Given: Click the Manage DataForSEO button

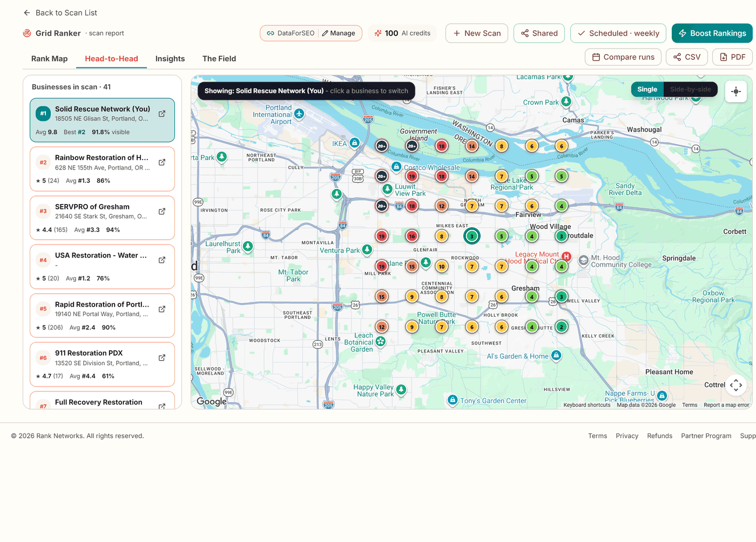Looking at the screenshot, I should (x=339, y=33).
